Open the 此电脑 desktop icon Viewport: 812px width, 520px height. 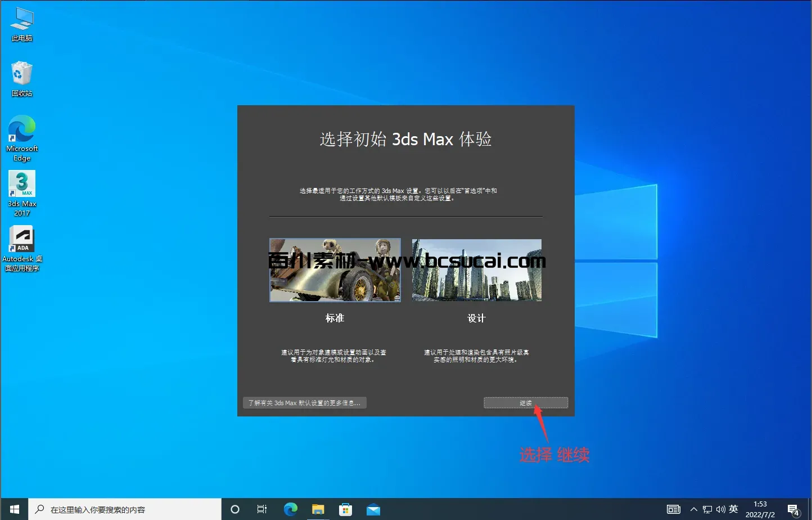pyautogui.click(x=22, y=24)
